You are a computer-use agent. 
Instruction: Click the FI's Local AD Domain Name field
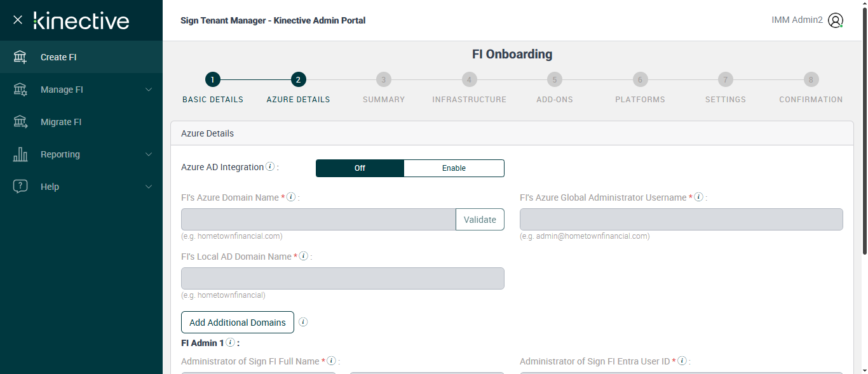pos(342,279)
